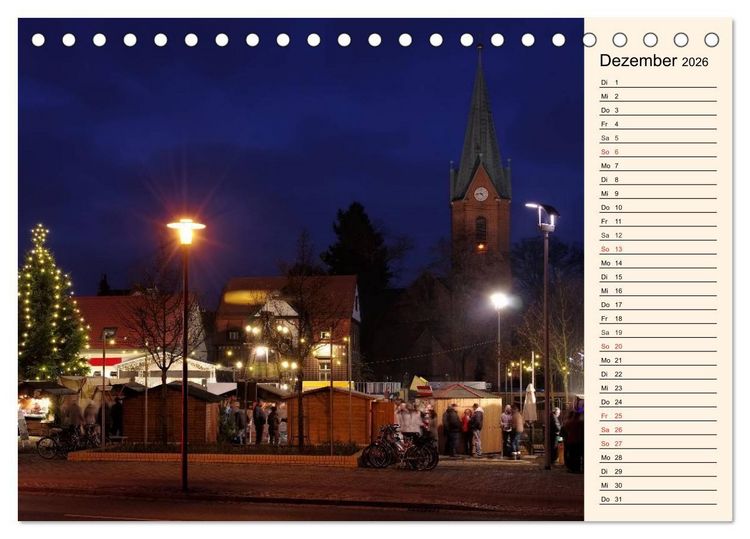Select the row 'Di 15'
Image resolution: width=750 pixels, height=539 pixels.
point(658,276)
